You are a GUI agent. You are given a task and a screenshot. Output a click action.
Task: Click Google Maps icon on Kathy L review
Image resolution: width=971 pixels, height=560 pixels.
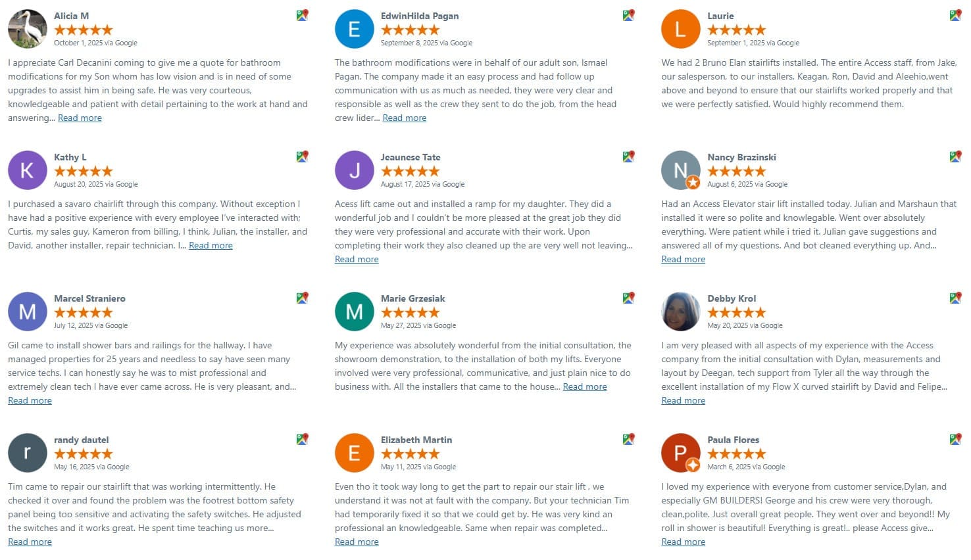pos(302,156)
